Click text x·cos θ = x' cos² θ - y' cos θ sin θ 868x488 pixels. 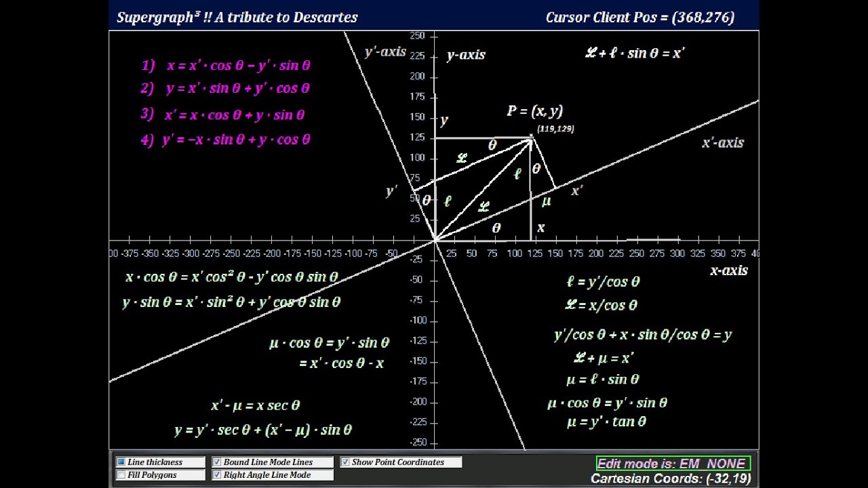click(x=232, y=277)
